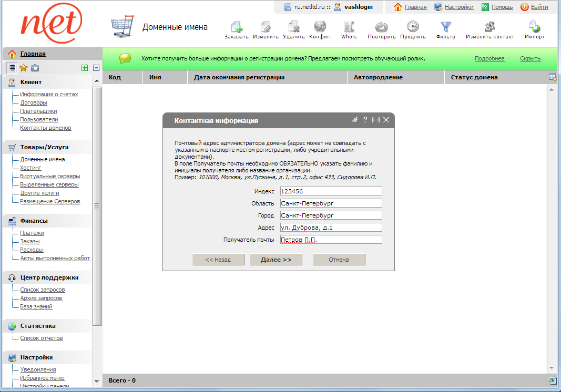Open favorites via the star icon
561x392 pixels.
tap(24, 68)
